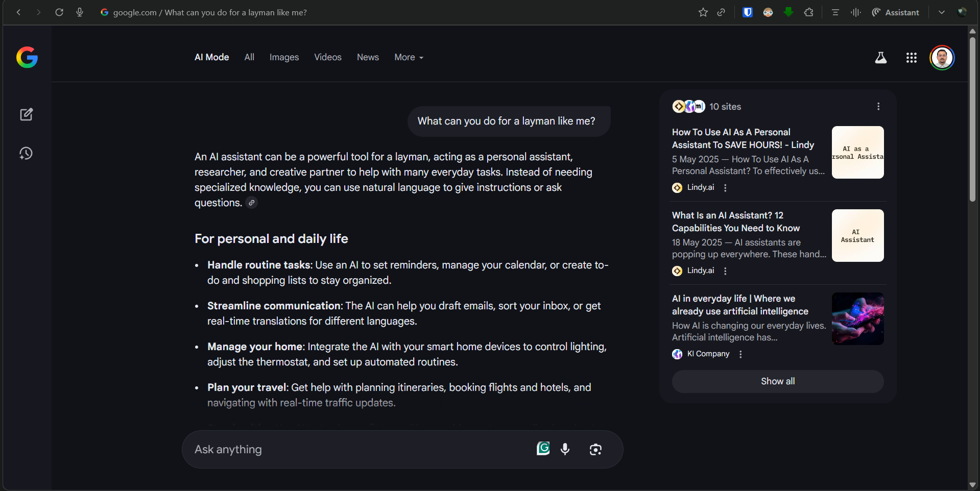Bookmark this page with the star icon

coord(703,12)
